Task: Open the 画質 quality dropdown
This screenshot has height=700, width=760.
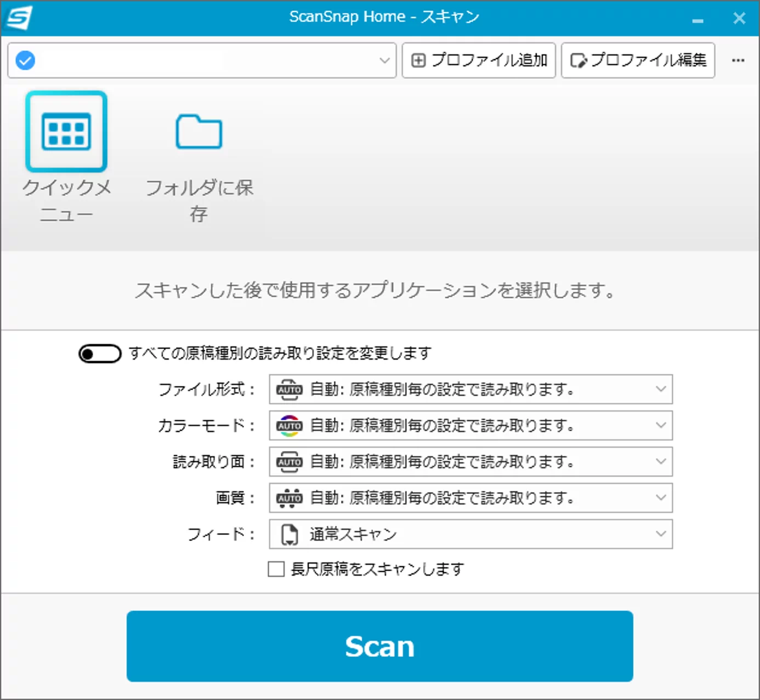Action: point(661,498)
